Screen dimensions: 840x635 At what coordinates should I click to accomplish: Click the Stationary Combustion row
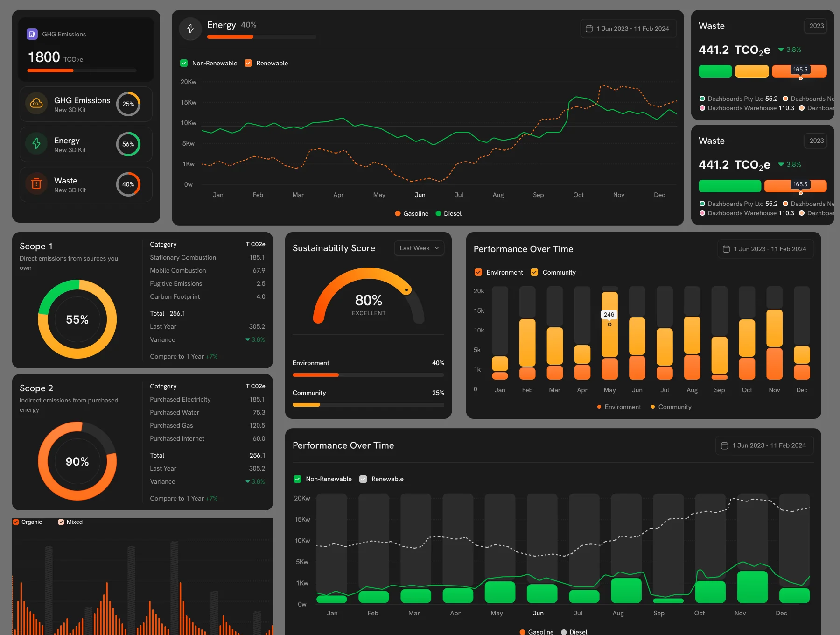pyautogui.click(x=208, y=257)
